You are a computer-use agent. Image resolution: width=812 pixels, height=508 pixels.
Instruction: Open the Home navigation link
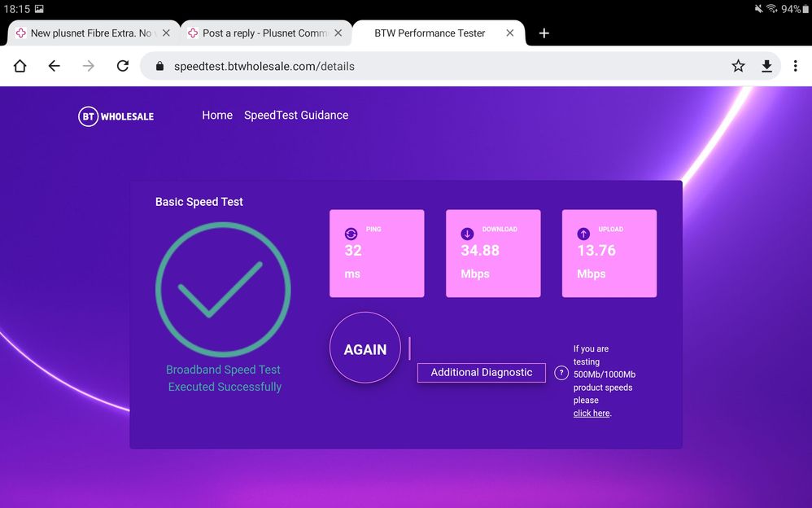tap(217, 116)
